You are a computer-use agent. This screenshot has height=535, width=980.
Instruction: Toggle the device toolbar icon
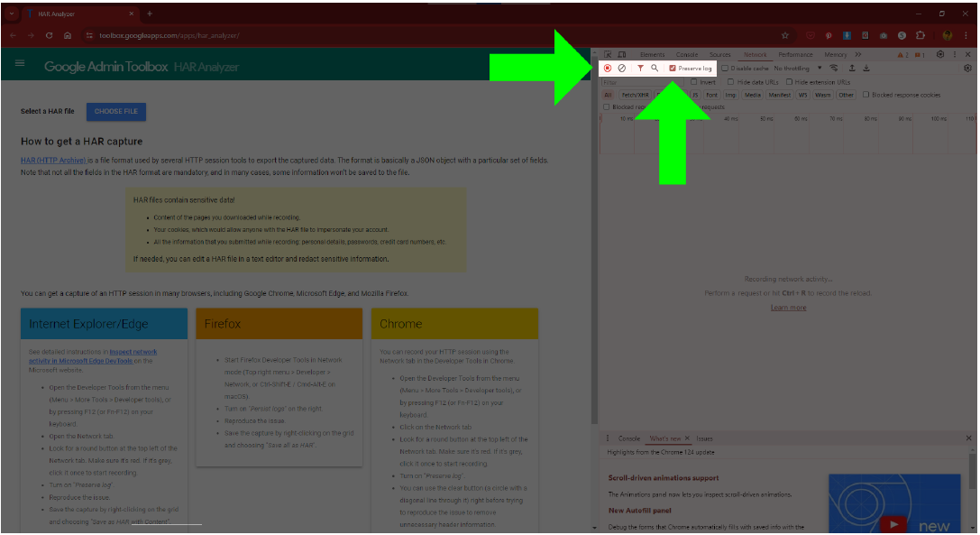[621, 55]
